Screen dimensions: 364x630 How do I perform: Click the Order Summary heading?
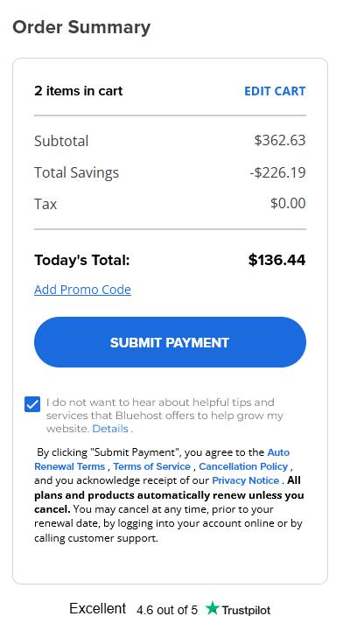(81, 27)
